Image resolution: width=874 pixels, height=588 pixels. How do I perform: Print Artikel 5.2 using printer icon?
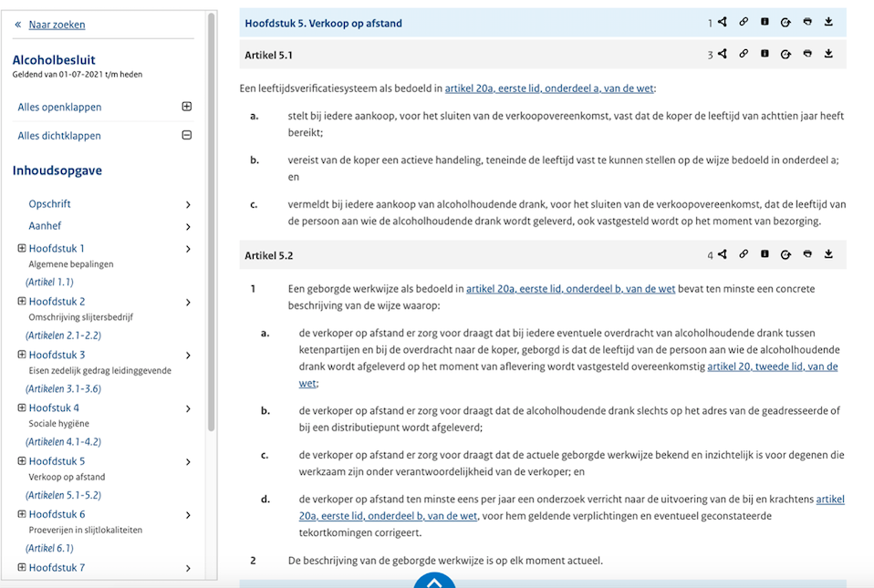pyautogui.click(x=807, y=255)
